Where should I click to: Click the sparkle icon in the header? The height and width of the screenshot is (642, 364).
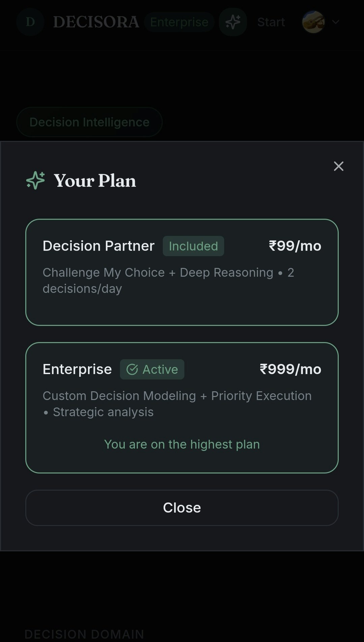tap(233, 22)
